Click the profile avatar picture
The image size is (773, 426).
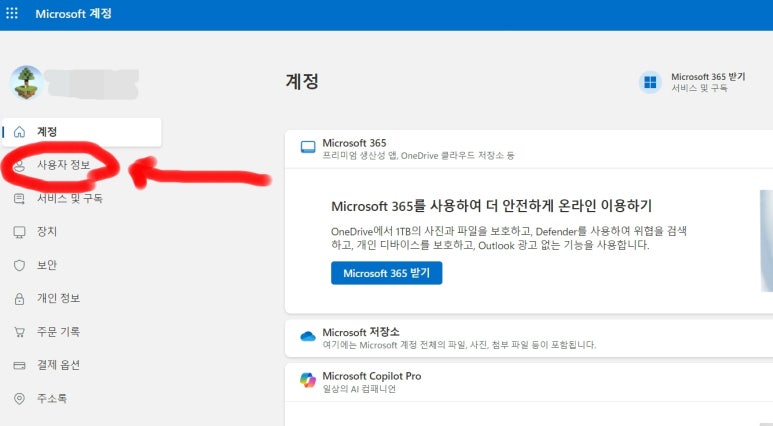pyautogui.click(x=26, y=82)
